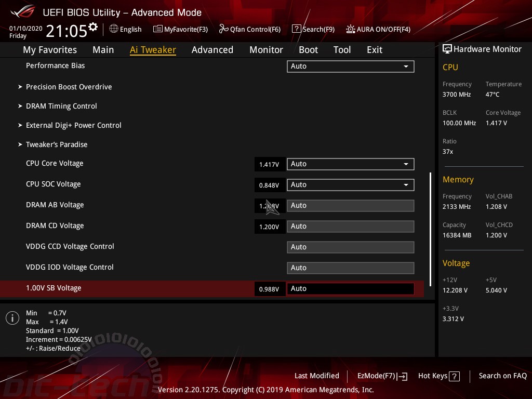Click 16384 MB memory capacity value
The height and width of the screenshot is (399, 532).
click(457, 235)
